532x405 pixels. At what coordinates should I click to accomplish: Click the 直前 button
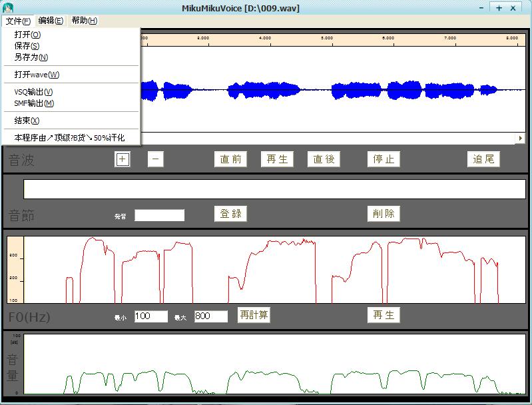click(x=231, y=159)
